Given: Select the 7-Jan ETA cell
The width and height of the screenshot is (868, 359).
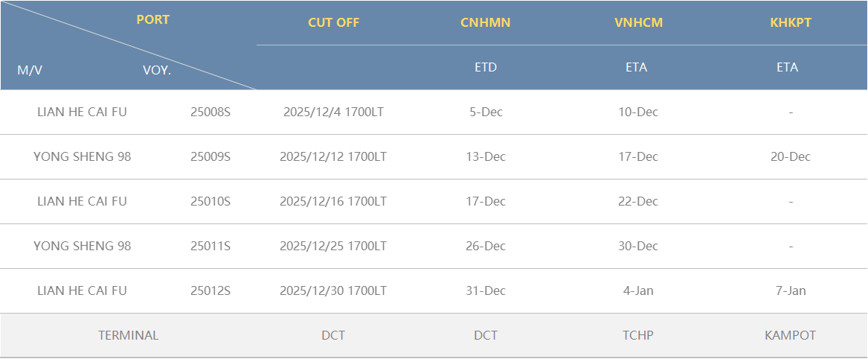Looking at the screenshot, I should pyautogui.click(x=791, y=291).
